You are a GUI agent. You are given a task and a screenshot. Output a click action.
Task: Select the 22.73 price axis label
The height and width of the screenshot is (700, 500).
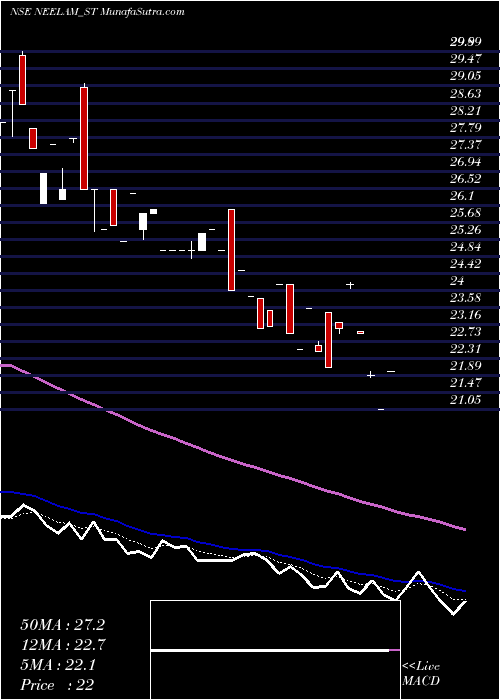(465, 332)
